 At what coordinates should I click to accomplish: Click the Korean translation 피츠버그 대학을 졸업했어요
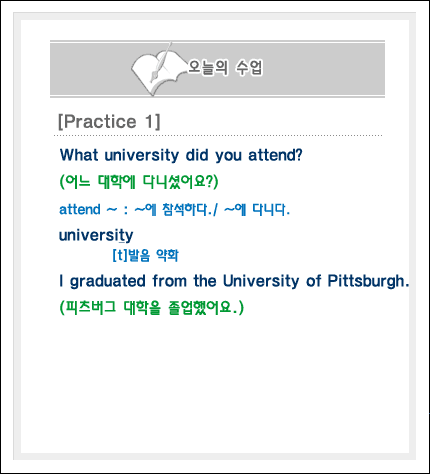point(152,307)
